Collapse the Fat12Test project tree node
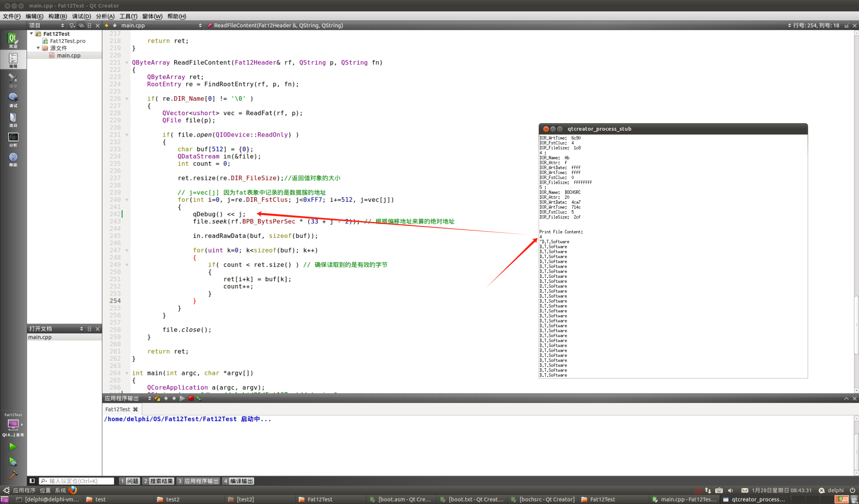This screenshot has width=859, height=504. tap(32, 34)
